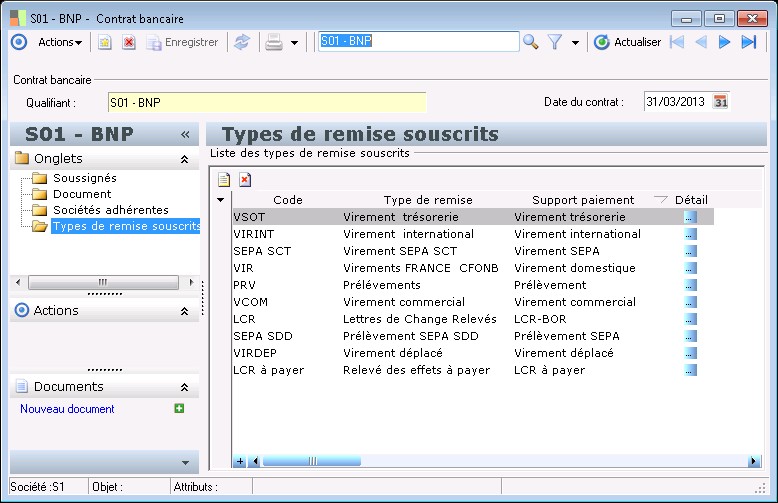
Task: Go to last record arrow
Action: (x=749, y=42)
